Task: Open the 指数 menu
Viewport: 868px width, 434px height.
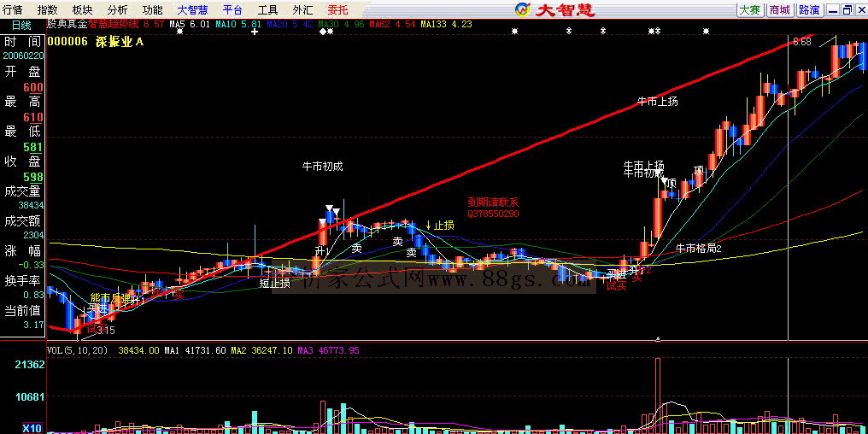Action: [x=47, y=9]
